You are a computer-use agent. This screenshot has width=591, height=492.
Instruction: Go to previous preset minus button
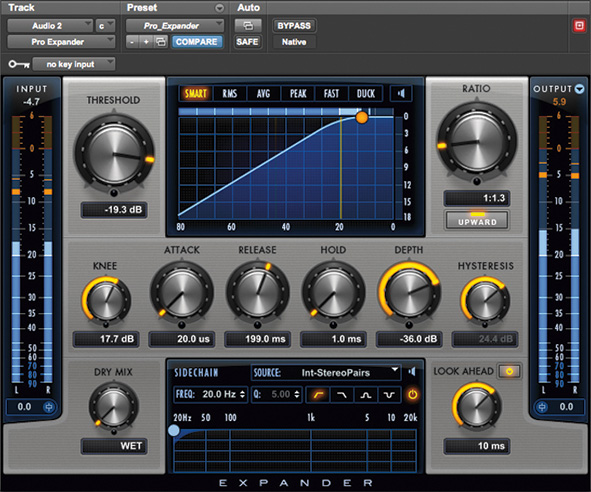coord(132,41)
